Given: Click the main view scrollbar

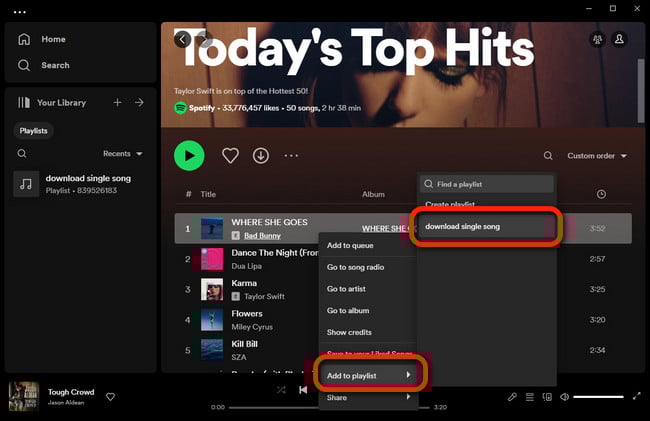Looking at the screenshot, I should [x=640, y=91].
